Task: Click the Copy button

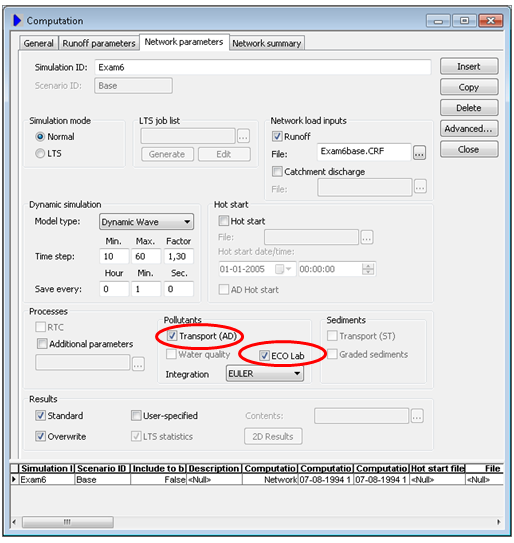Action: [469, 87]
